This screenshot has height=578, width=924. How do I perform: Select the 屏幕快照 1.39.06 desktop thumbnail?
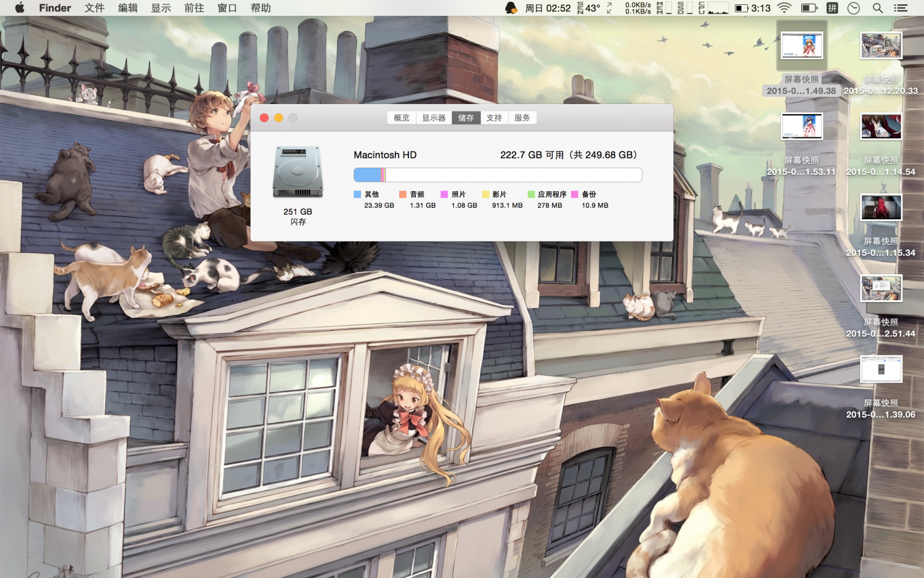click(x=881, y=368)
